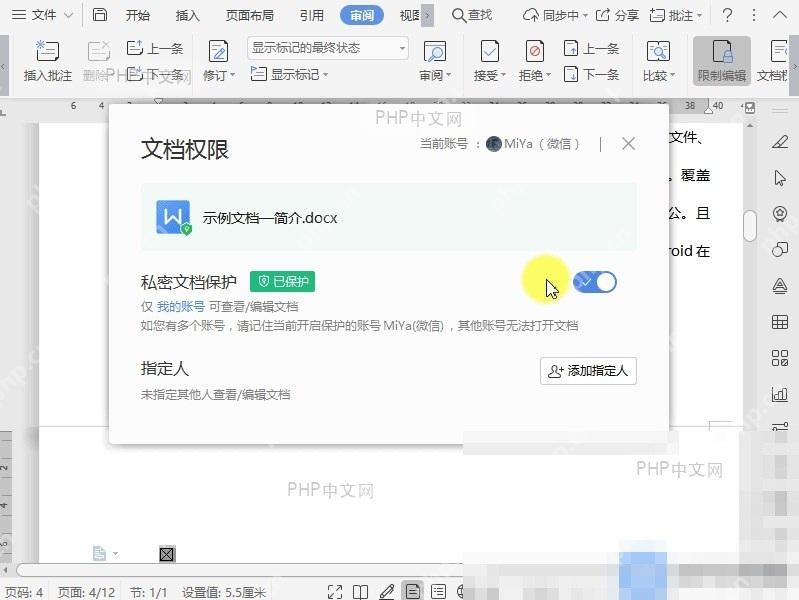Click the 页码: 4 status entry
This screenshot has width=799, height=600.
(x=24, y=592)
